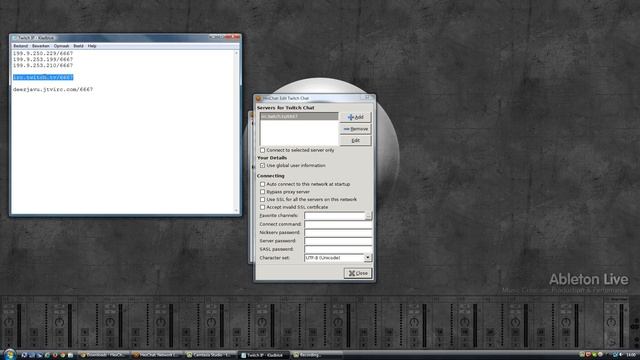Screen dimensions: 640x360
Task: Open the Bestand menu in Kladblok
Action: pos(20,46)
